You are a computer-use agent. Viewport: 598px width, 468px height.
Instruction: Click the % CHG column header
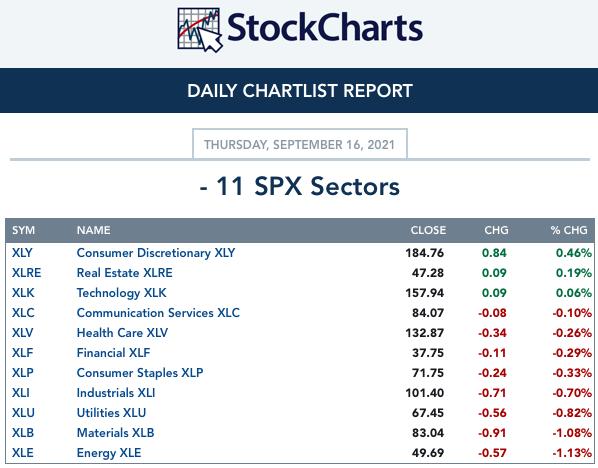click(x=569, y=230)
